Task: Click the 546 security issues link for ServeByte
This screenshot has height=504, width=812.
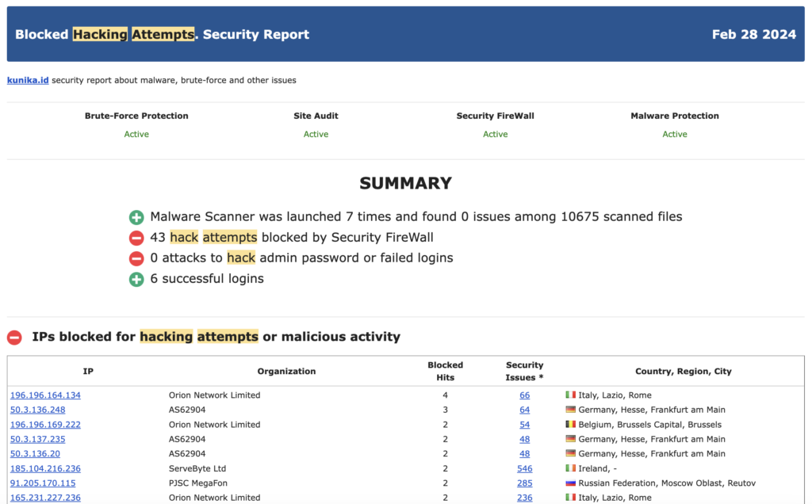Action: click(x=524, y=468)
